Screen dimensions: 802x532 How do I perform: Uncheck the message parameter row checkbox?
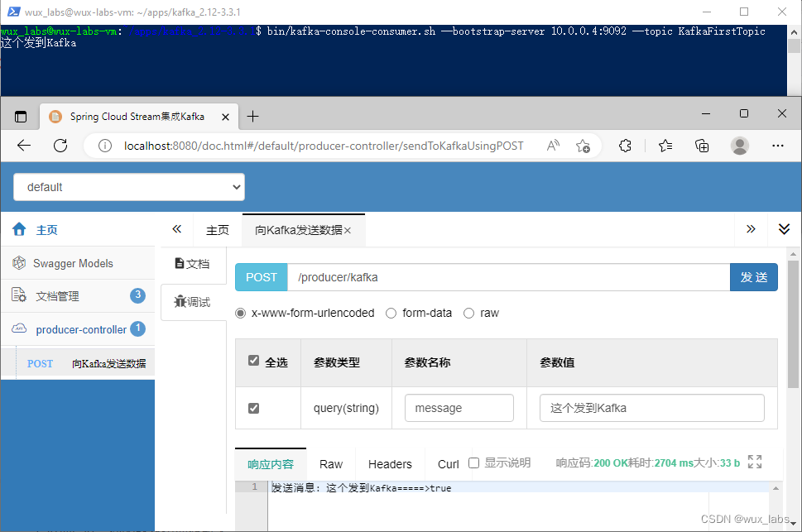[253, 408]
